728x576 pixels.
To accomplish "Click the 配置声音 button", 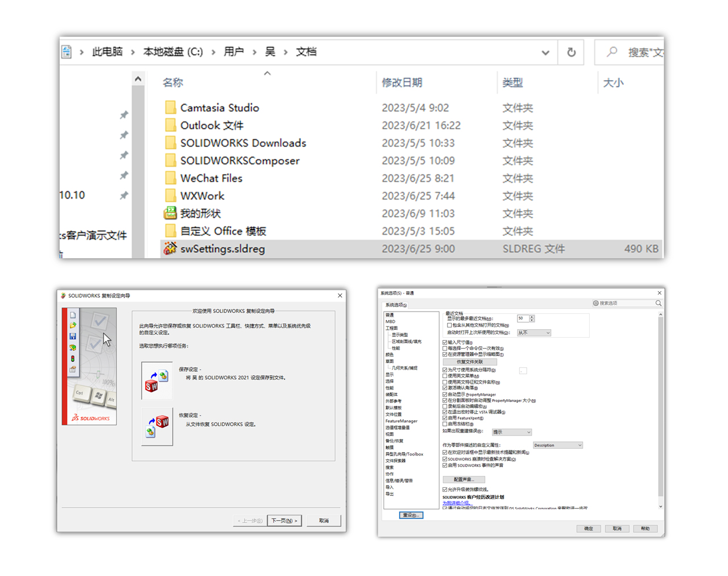I will pos(464,479).
